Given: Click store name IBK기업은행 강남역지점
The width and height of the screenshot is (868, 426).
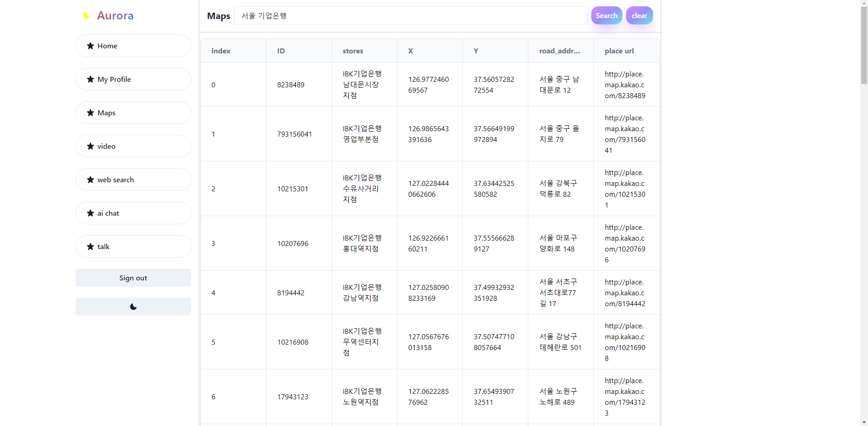Looking at the screenshot, I should point(362,293).
